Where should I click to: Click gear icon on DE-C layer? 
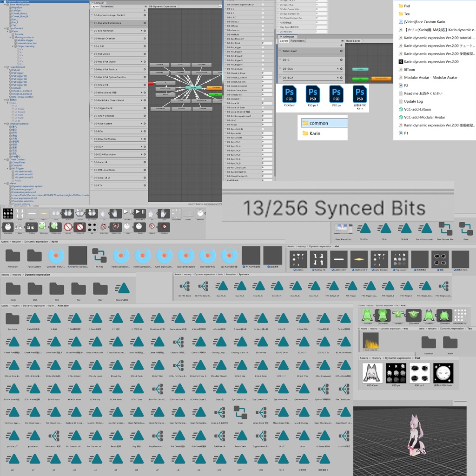[341, 60]
